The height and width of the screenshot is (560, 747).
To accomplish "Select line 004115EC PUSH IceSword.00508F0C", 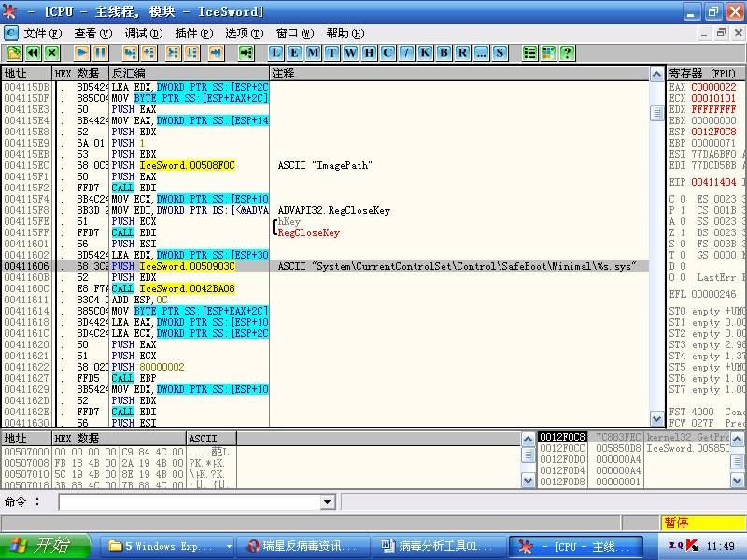I will [325, 165].
